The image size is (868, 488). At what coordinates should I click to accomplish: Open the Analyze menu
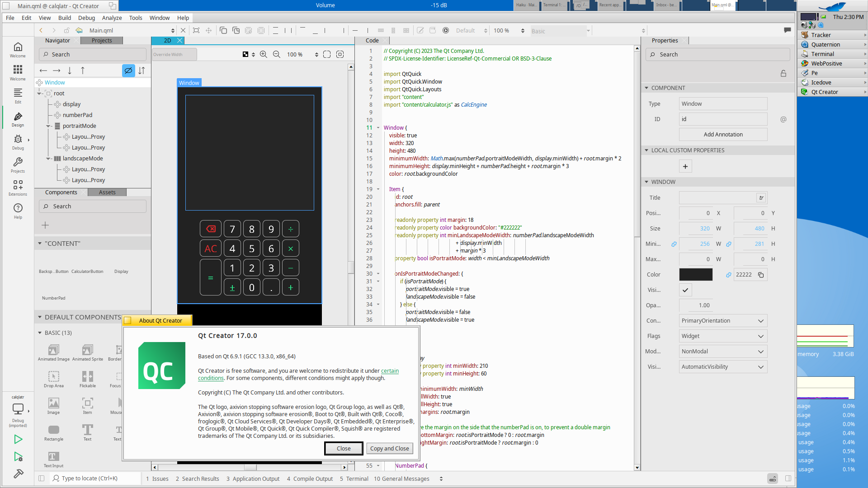point(112,18)
